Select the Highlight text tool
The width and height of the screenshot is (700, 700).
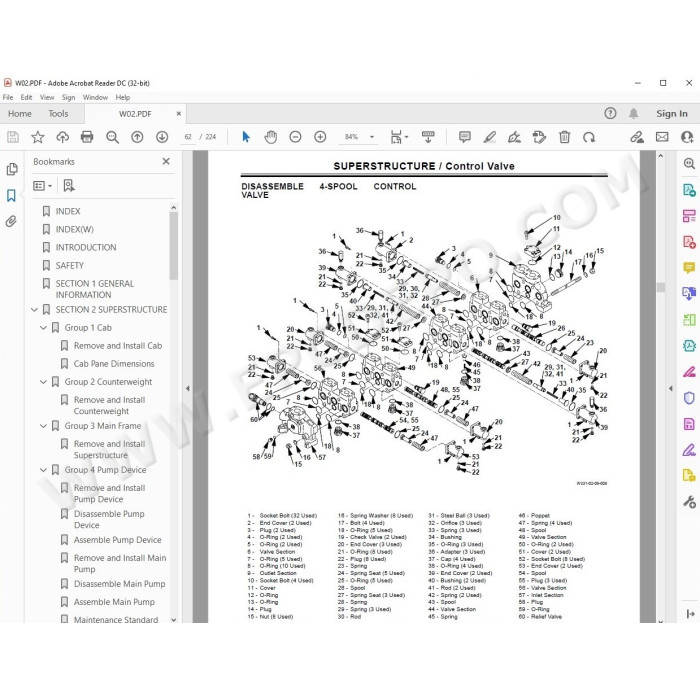click(x=490, y=137)
